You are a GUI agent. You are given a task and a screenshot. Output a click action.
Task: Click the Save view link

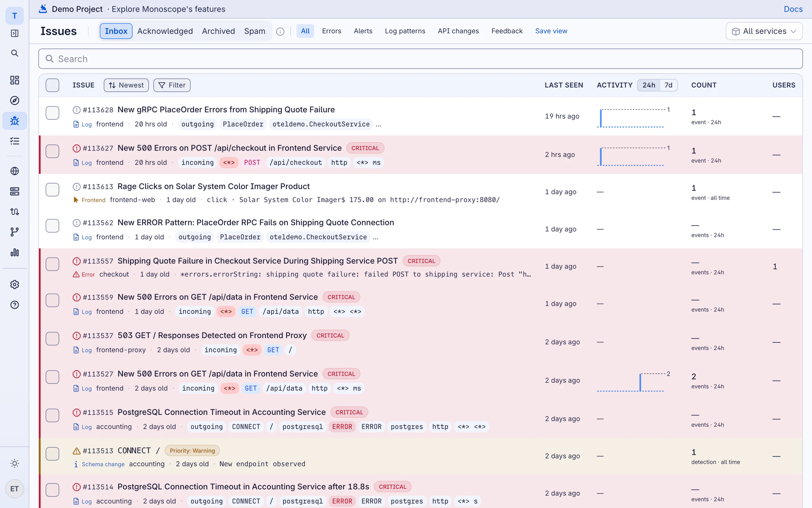click(x=551, y=31)
